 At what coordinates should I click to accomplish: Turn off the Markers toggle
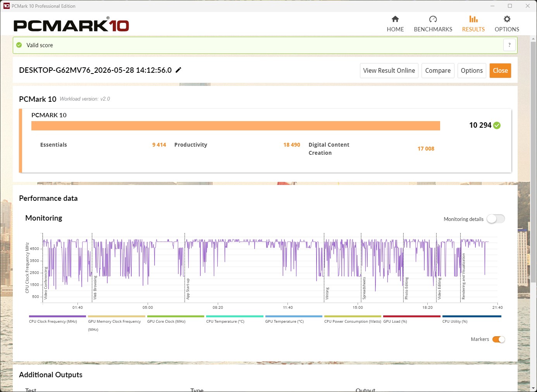coord(499,339)
